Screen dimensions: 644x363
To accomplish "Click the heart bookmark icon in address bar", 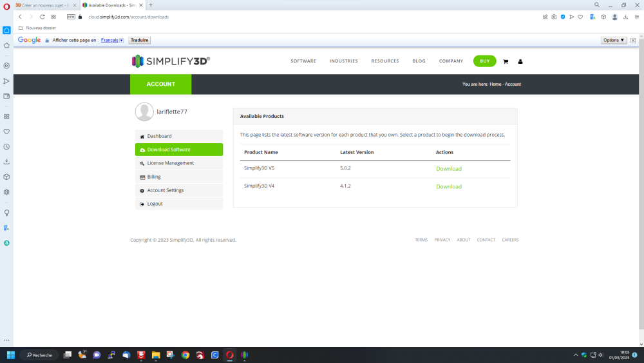I will click(580, 17).
